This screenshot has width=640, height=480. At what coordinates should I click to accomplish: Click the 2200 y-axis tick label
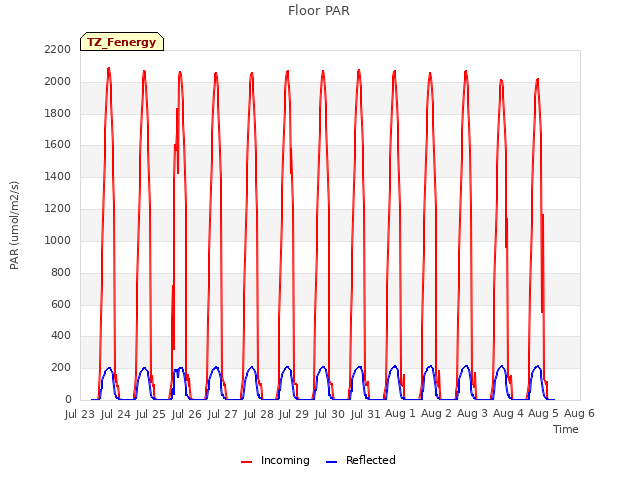point(58,50)
